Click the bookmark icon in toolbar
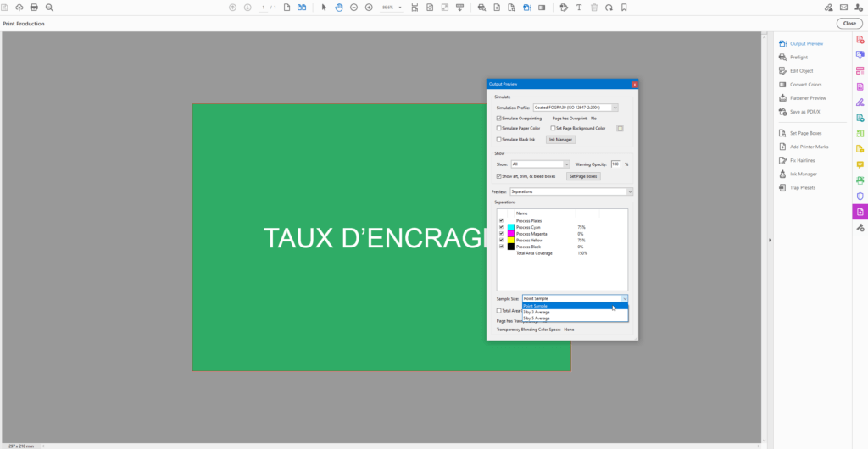Screen dimensions: 868x449 (x=624, y=8)
